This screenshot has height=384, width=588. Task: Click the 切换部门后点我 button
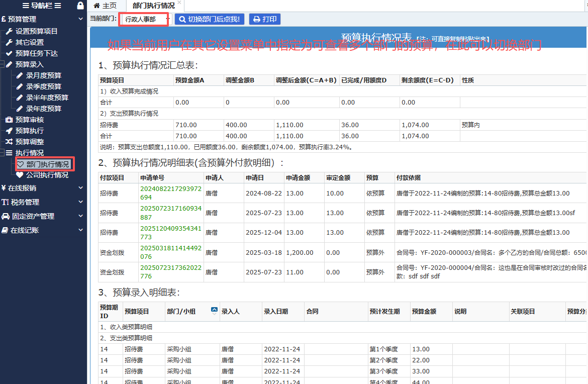(x=210, y=20)
